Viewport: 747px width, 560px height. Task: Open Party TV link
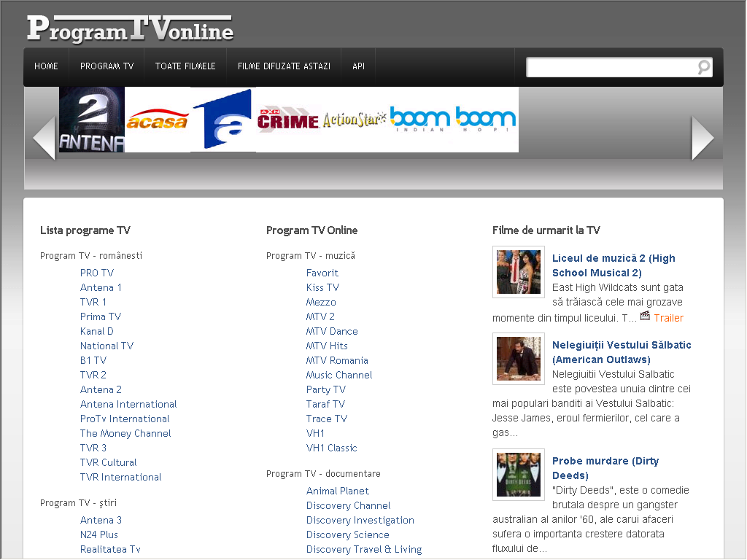(x=326, y=389)
